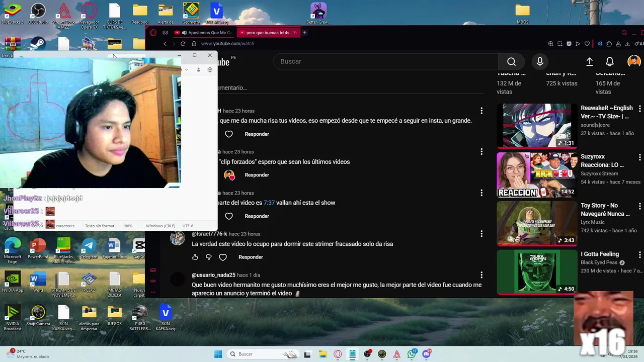Switch to 'Apostemos Que Me Ca' tab

pos(203,33)
